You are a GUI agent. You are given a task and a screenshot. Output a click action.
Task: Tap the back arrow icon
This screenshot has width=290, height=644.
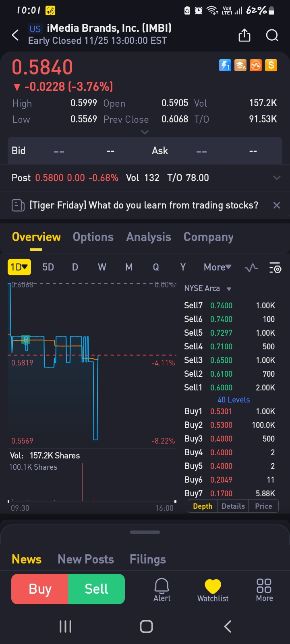(x=15, y=35)
